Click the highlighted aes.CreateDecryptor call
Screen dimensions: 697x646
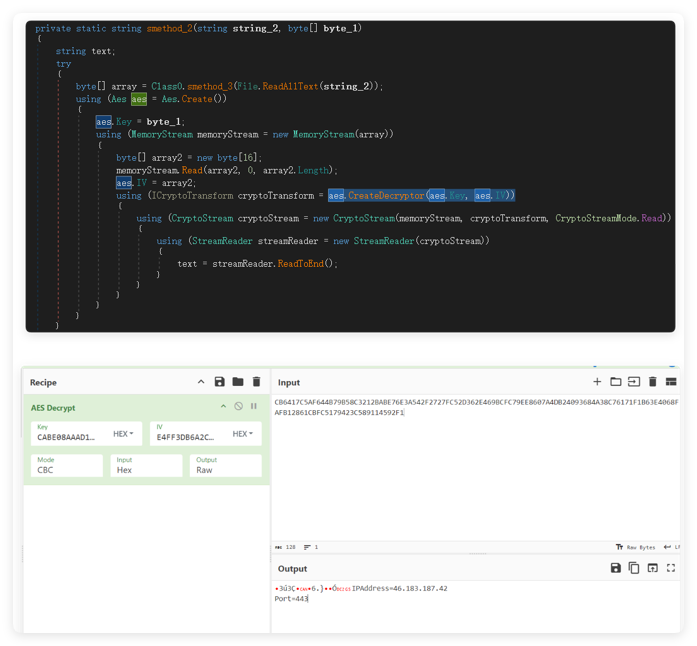click(421, 195)
